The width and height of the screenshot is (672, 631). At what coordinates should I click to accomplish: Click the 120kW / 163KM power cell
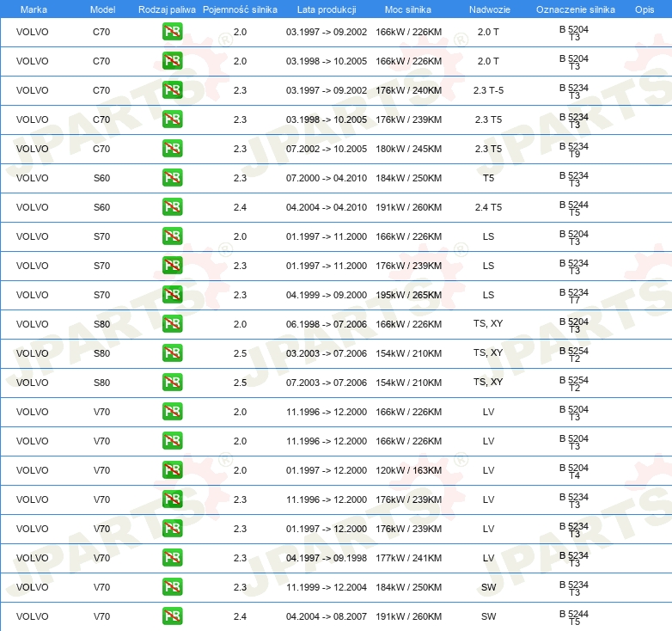(408, 470)
